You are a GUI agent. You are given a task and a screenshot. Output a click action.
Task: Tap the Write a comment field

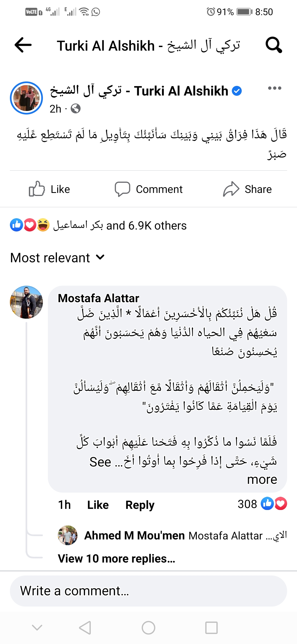(148, 591)
